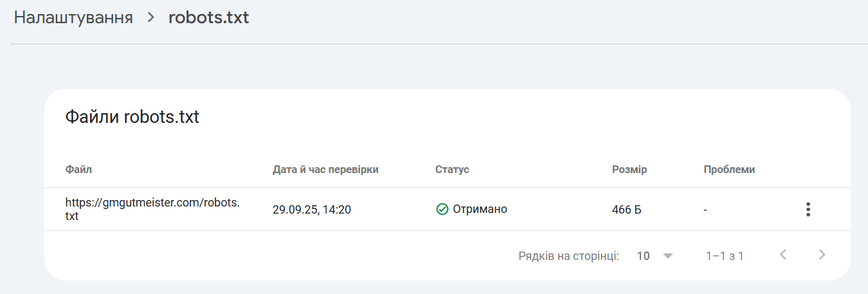Go to the next page arrow

pyautogui.click(x=822, y=255)
